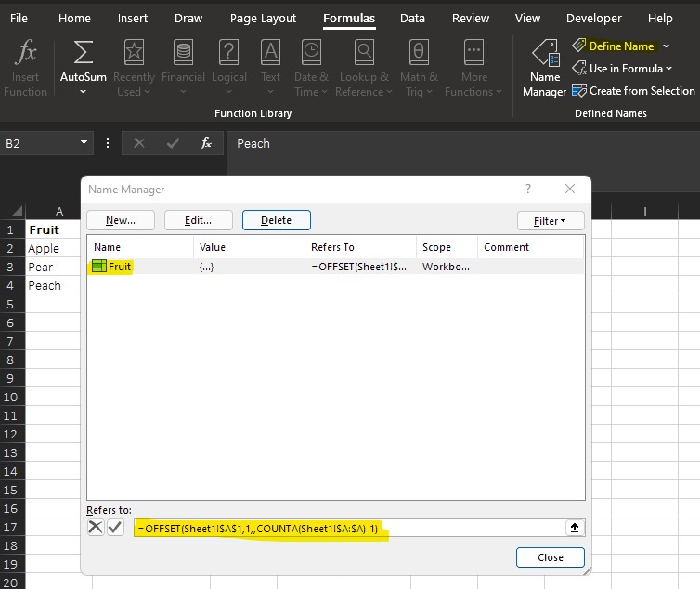
Task: Open the Filter dropdown in Name Manager
Action: [551, 221]
